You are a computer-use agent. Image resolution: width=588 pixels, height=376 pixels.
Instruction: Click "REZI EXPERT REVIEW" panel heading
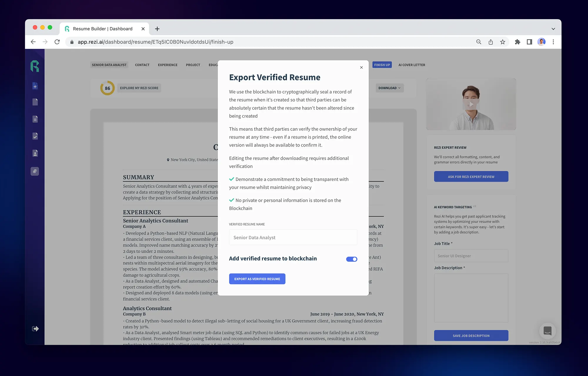[450, 147]
